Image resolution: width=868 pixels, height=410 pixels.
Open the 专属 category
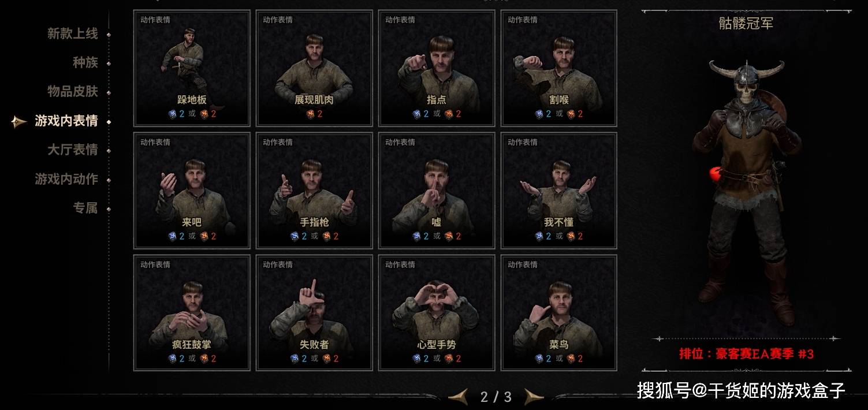(x=85, y=208)
